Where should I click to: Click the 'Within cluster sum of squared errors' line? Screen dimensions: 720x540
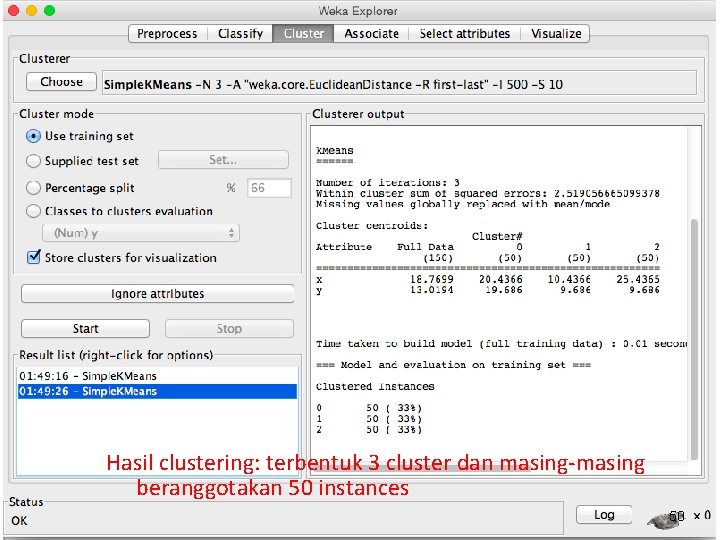[488, 193]
